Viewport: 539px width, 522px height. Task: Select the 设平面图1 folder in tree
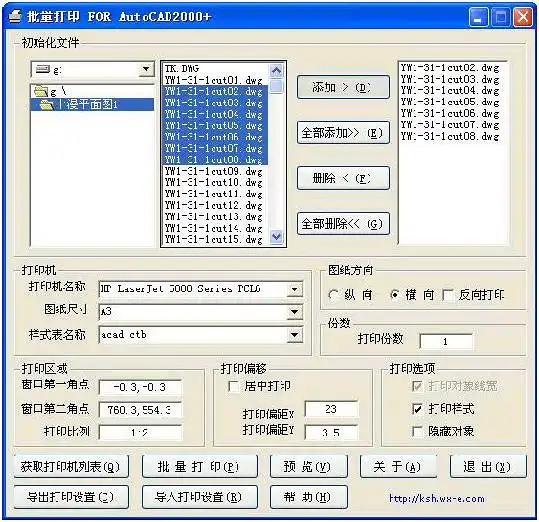[x=92, y=104]
